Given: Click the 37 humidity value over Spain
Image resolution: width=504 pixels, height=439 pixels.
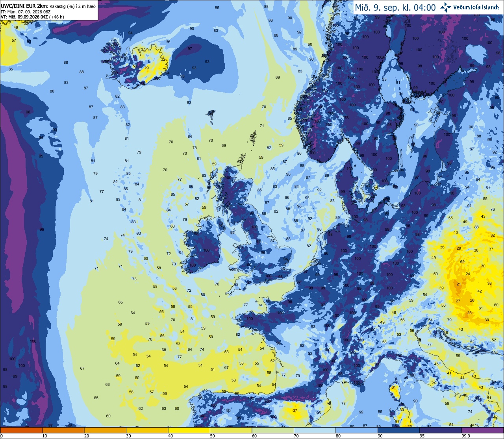Looking at the screenshot, I should point(295,410).
